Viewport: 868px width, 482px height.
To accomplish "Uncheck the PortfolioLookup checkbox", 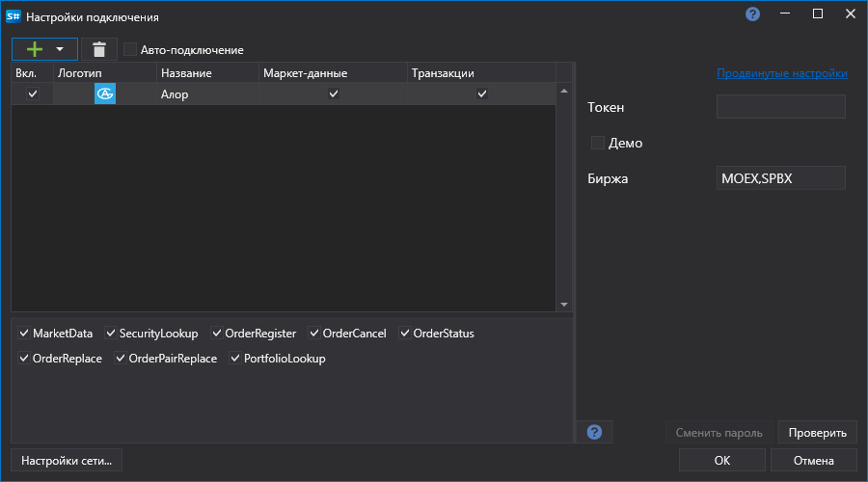I will click(x=235, y=358).
